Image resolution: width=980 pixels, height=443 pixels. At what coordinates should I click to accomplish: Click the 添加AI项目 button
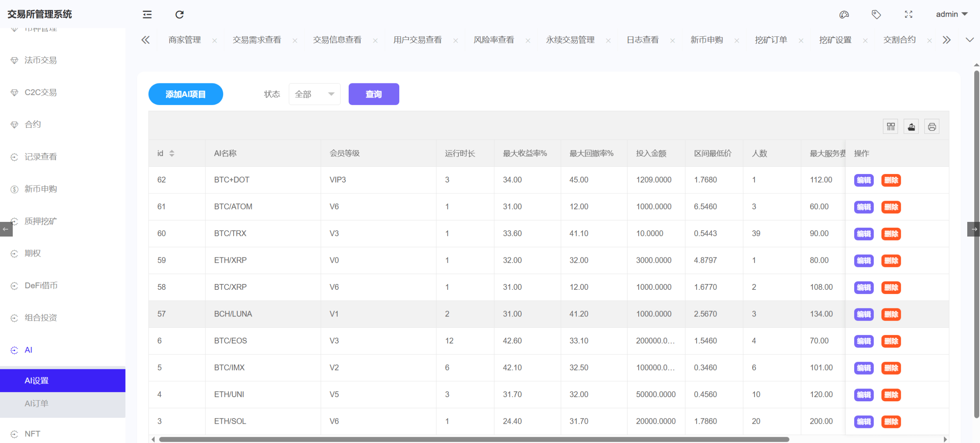click(x=185, y=94)
